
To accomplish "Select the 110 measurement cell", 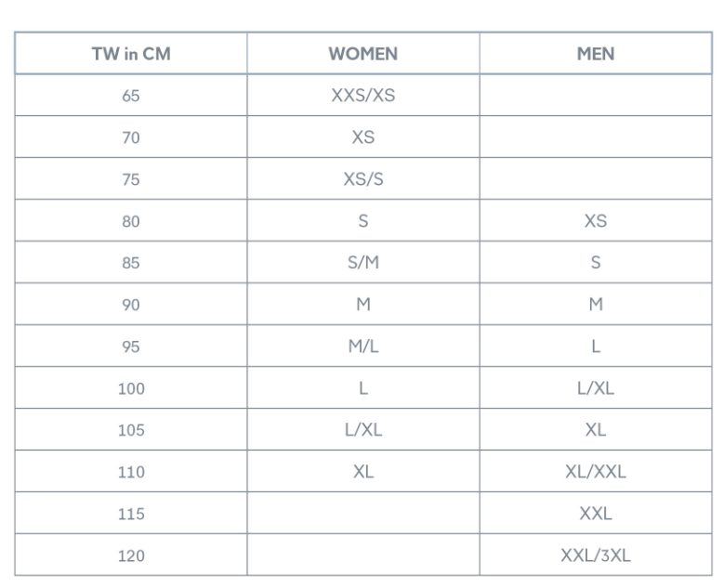I will [x=131, y=472].
